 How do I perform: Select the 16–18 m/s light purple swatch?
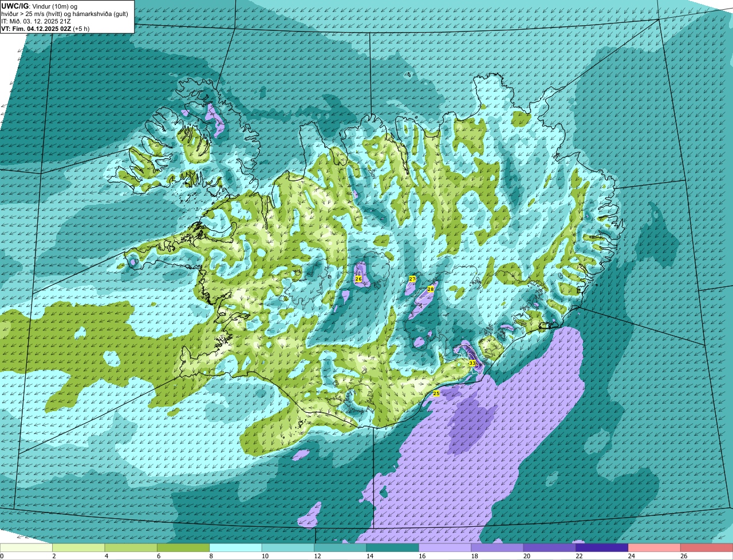tap(445, 548)
